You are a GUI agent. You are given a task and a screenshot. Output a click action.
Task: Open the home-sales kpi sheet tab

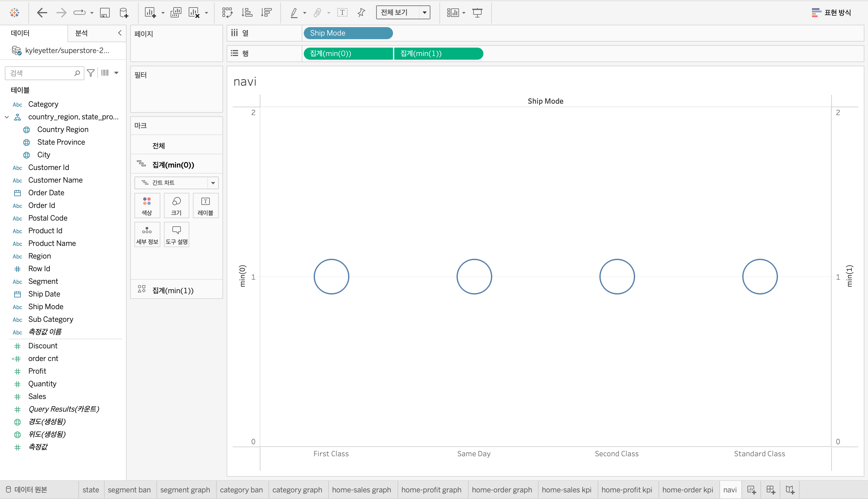coord(566,490)
